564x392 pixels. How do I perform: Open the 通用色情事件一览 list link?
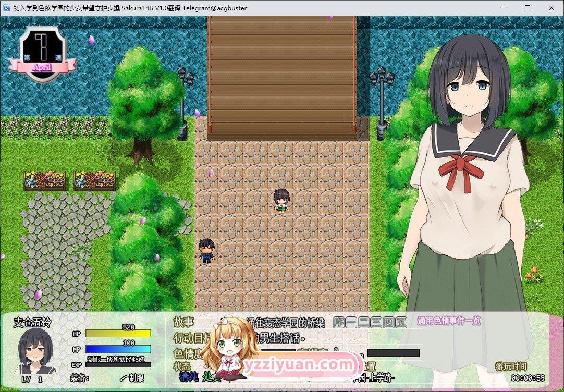(449, 321)
